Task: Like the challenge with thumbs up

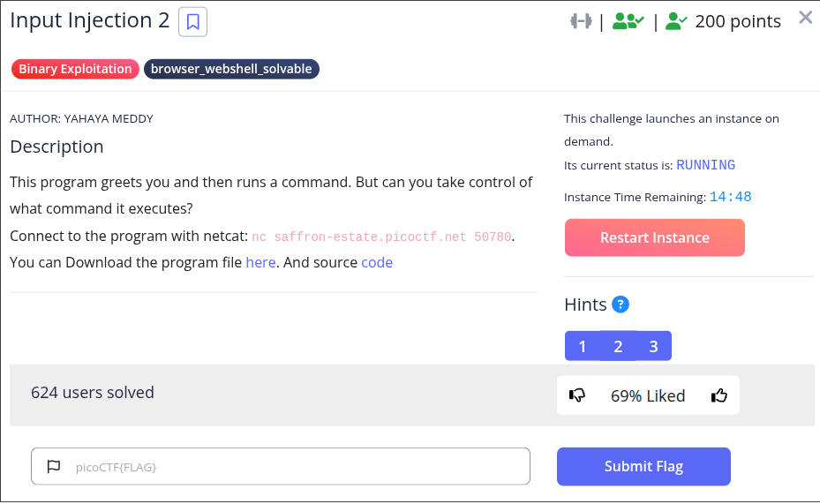Action: coord(718,395)
